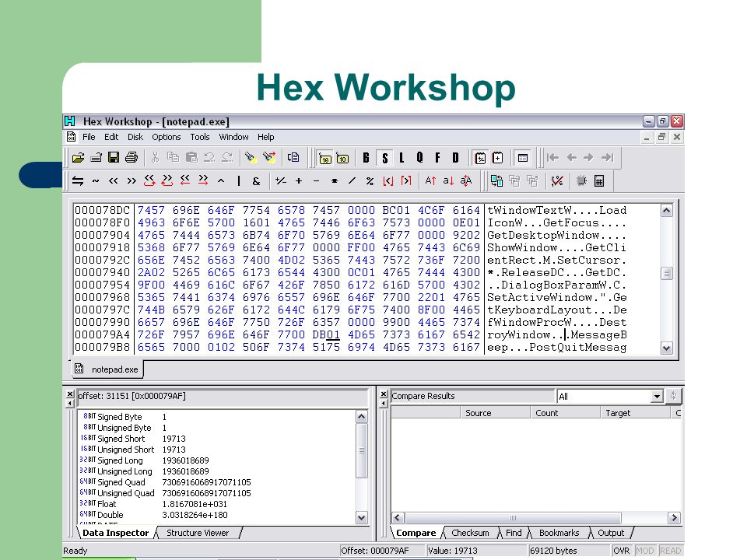This screenshot has width=747, height=560.
Task: Switch to Structure Viewer tab
Action: pos(198,533)
